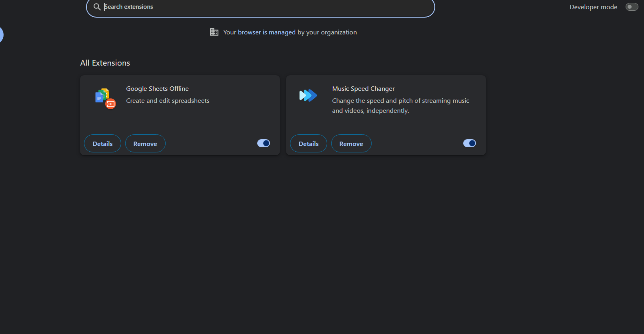This screenshot has height=334, width=644.
Task: Click the 'Google Sheets Offline' title text
Action: click(157, 89)
